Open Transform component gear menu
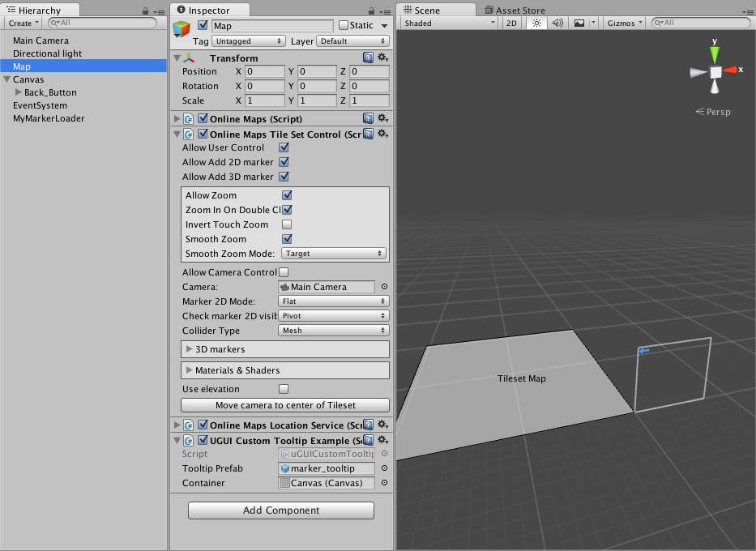Image resolution: width=756 pixels, height=551 pixels. point(382,58)
